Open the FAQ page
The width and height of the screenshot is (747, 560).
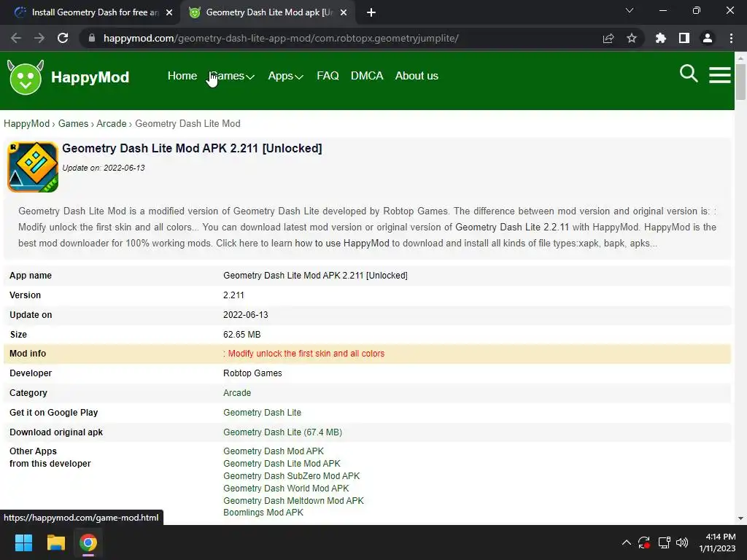click(x=328, y=76)
